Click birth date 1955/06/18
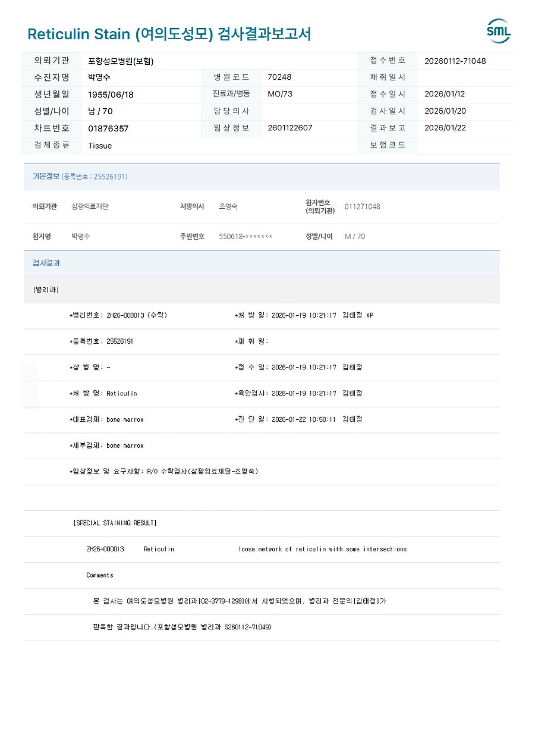 click(111, 95)
